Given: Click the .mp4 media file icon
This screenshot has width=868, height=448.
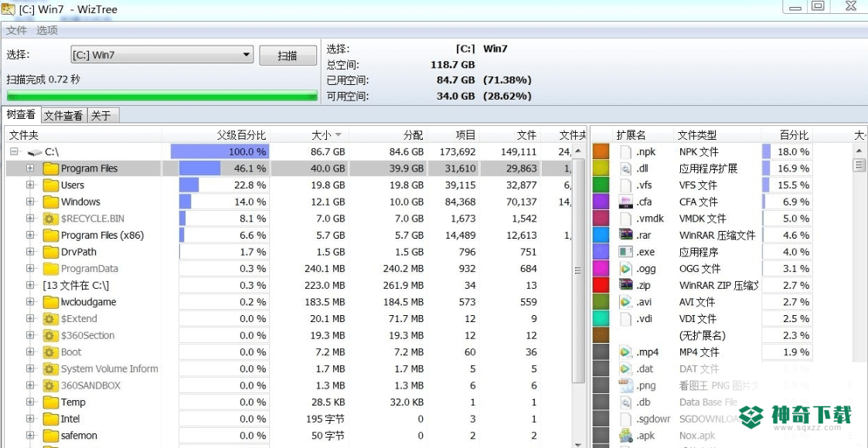Looking at the screenshot, I should tap(625, 351).
